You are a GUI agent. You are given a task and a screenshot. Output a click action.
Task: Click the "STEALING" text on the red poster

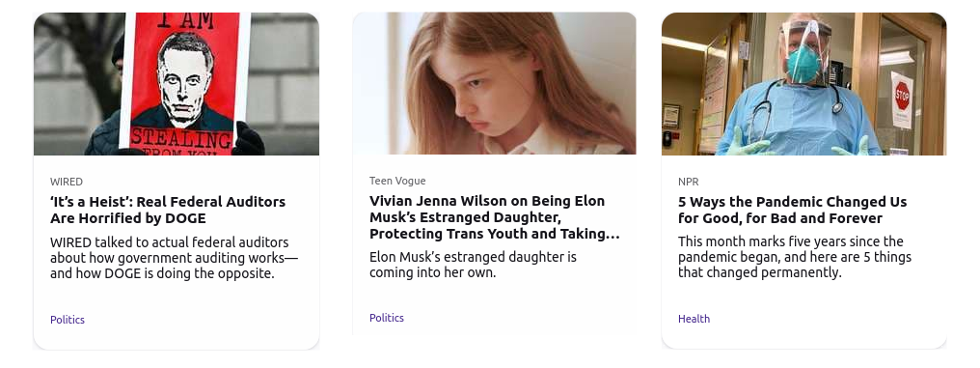(181, 138)
